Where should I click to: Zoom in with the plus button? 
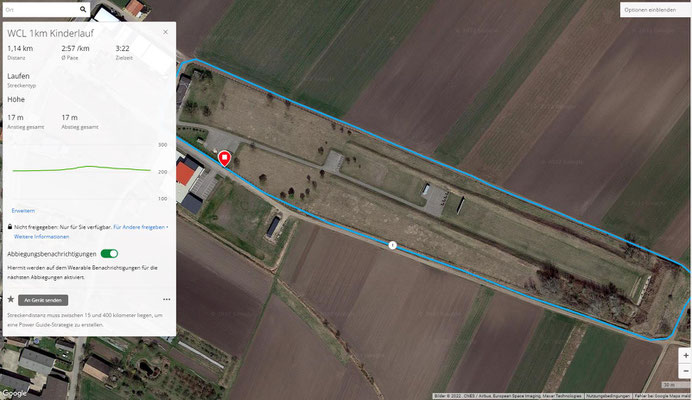coord(685,355)
